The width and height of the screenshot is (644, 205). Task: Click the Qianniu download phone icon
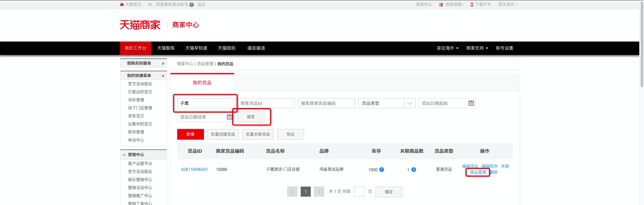(472, 5)
